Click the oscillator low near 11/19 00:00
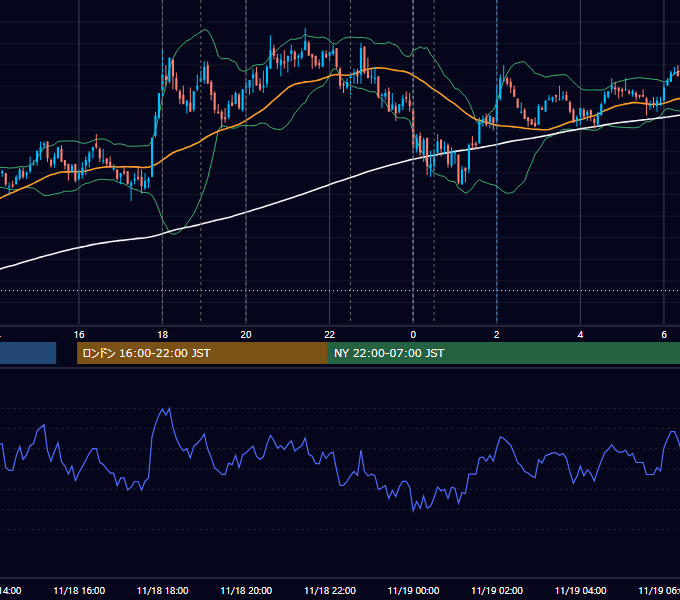 [x=413, y=510]
